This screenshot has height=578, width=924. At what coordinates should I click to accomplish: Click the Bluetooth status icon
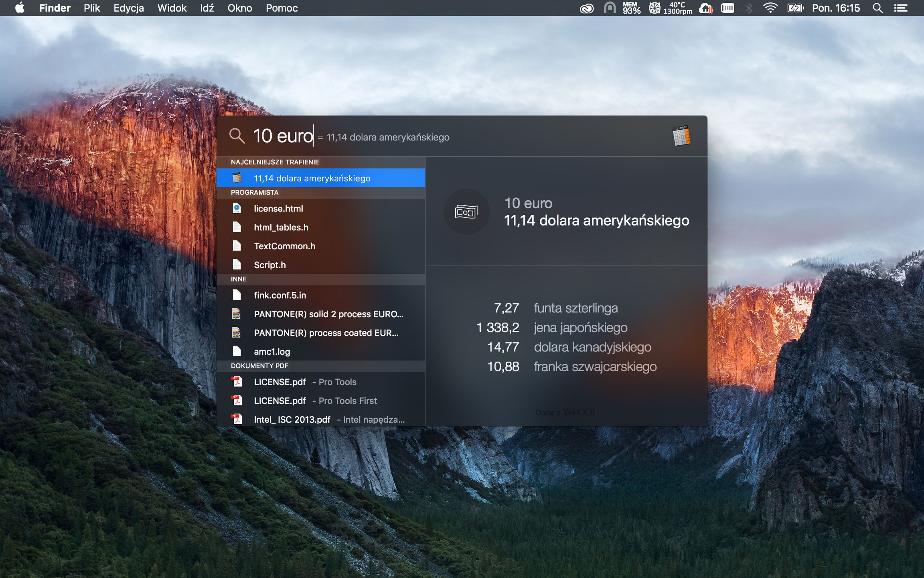[x=749, y=8]
